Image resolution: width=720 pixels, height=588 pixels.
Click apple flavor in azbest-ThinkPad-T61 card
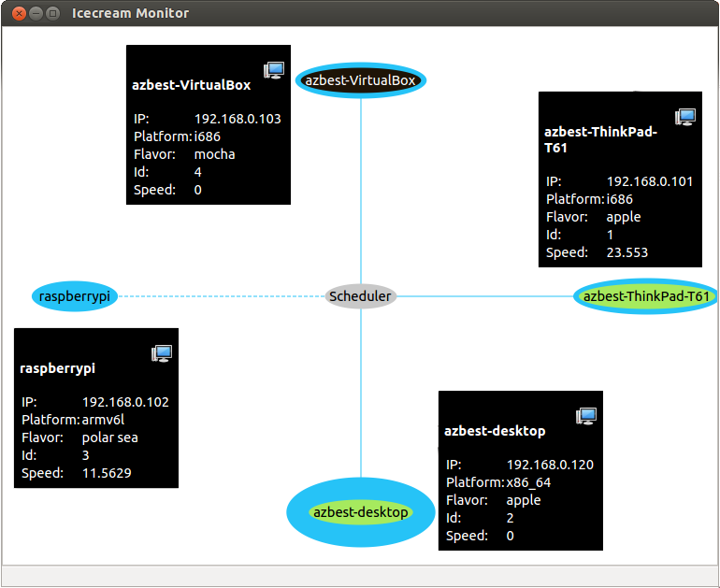click(623, 217)
